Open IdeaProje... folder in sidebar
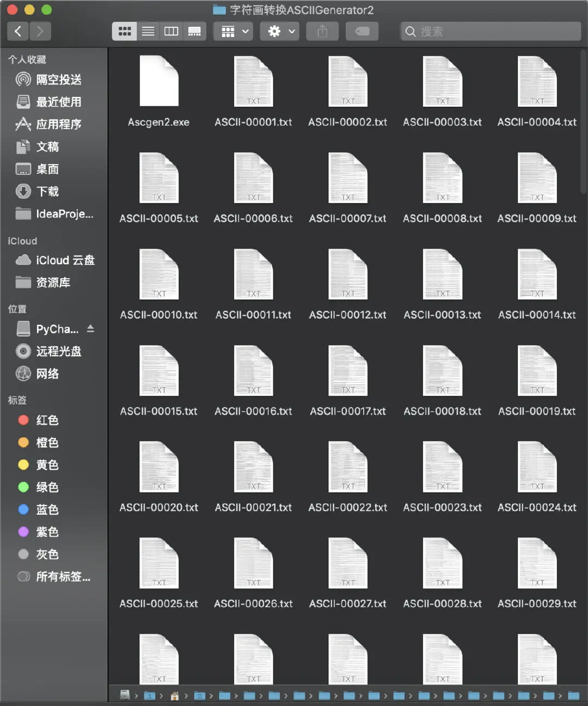 pyautogui.click(x=53, y=214)
